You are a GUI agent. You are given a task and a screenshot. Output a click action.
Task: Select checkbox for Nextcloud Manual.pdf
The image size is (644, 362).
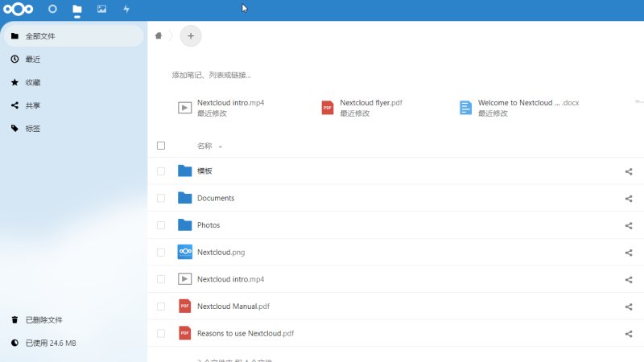(161, 306)
